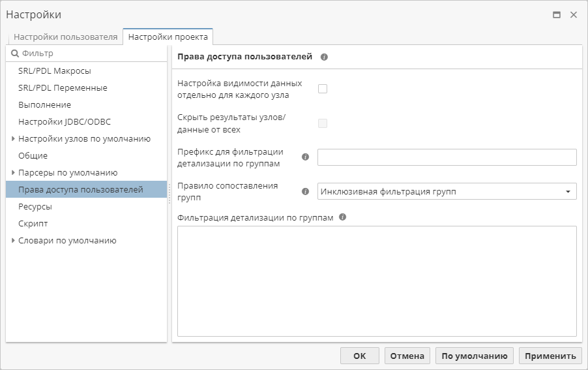Select Парсеры по умолчанию label
The height and width of the screenshot is (370, 588).
68,173
